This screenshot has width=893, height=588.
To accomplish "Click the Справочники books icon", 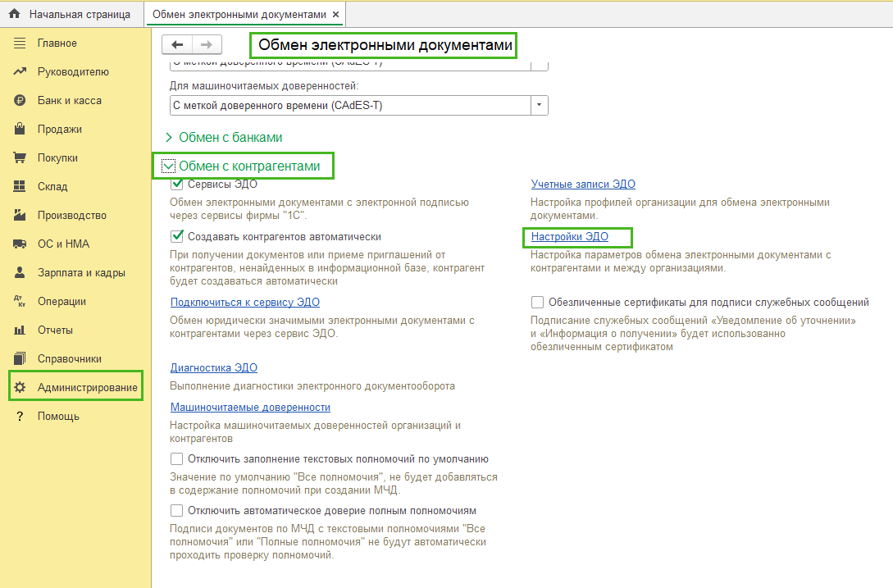I will point(20,358).
